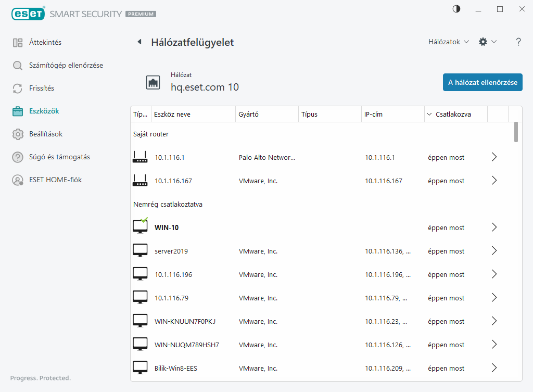Open the ESET HOME-fiók account icon

coord(18,180)
